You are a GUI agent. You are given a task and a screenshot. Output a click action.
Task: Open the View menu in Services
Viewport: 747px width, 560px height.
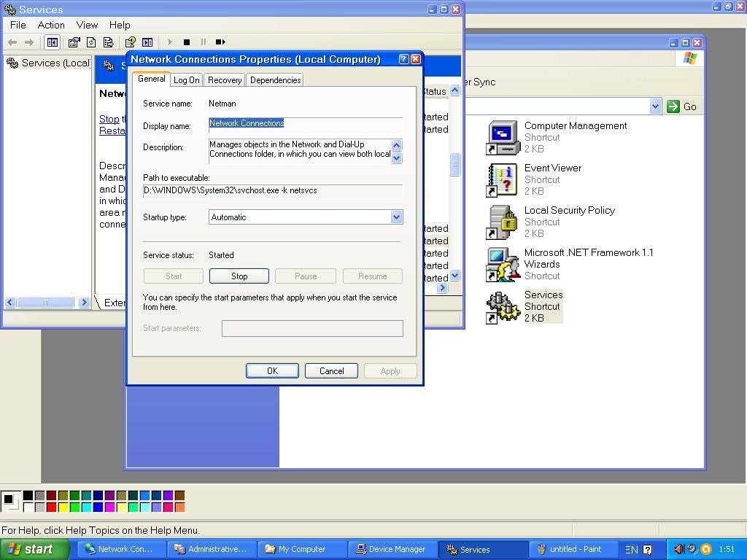(x=87, y=26)
